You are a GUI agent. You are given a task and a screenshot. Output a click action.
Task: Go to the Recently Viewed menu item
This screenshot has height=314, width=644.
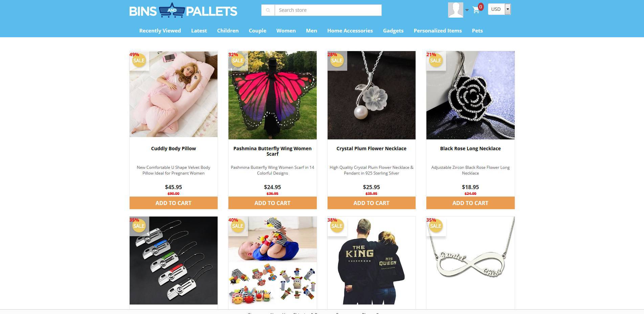(160, 30)
